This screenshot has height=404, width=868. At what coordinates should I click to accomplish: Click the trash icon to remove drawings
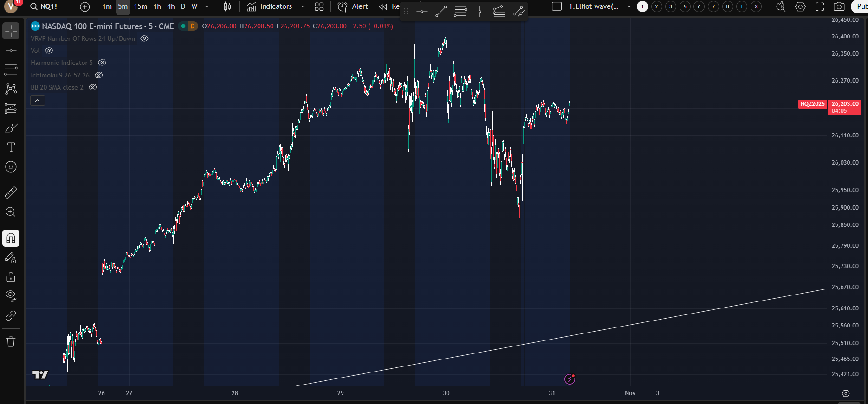11,342
